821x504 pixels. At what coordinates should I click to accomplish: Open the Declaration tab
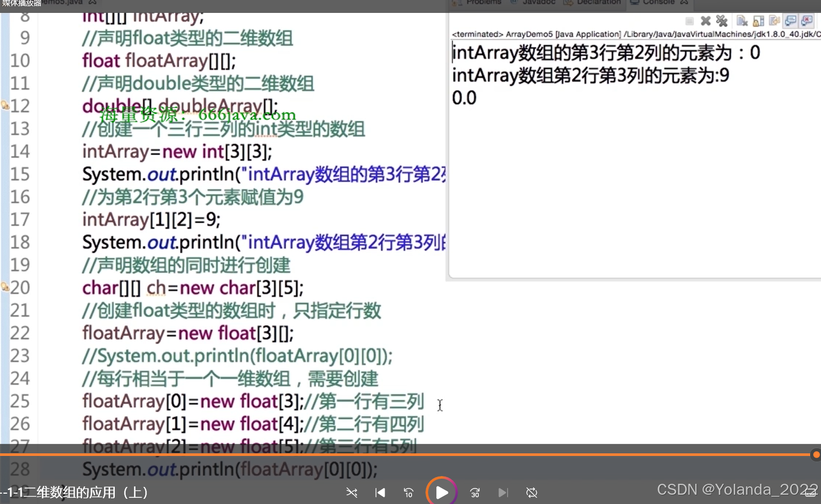point(592,3)
